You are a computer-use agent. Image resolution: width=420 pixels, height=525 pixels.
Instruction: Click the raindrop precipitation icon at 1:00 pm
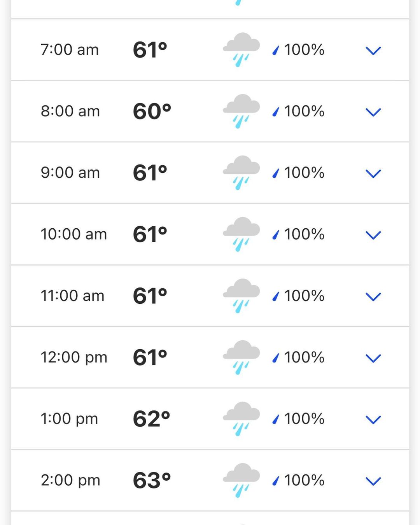276,419
